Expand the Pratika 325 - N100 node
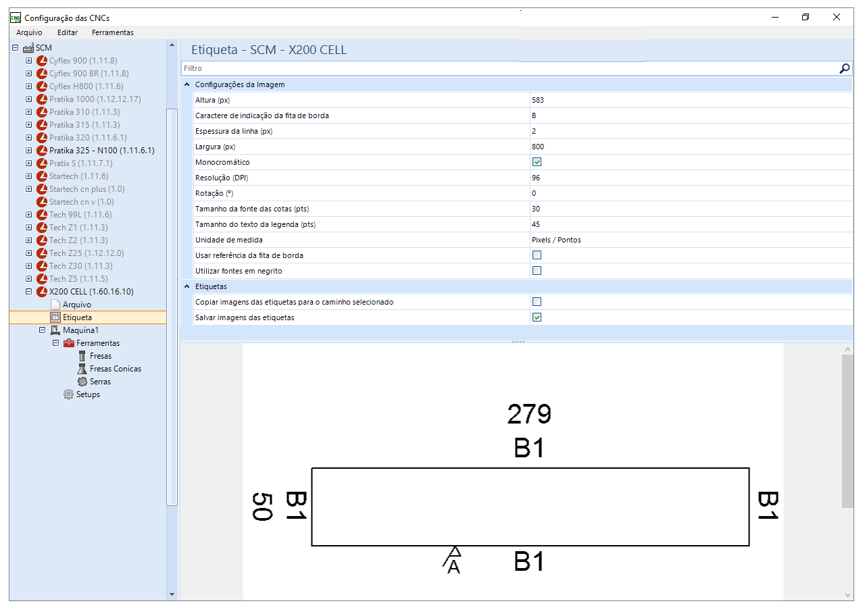 [x=28, y=151]
